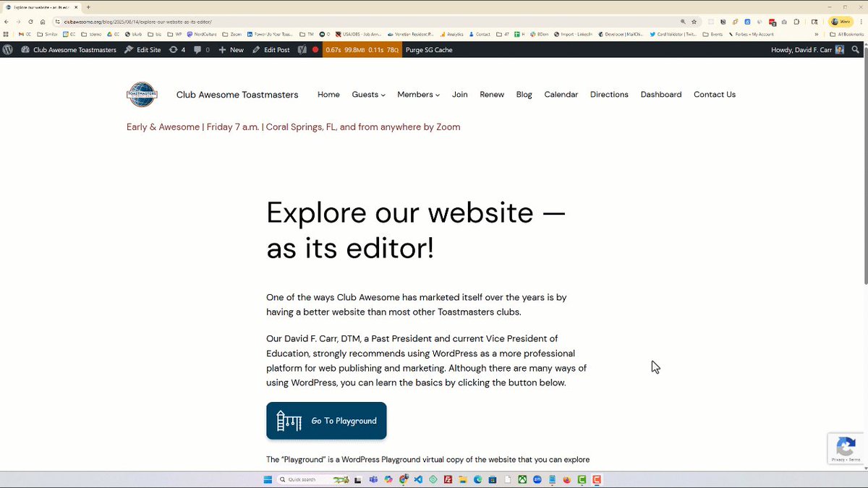Viewport: 868px width, 488px height.
Task: Open the NordCulture bookmark
Action: point(202,34)
